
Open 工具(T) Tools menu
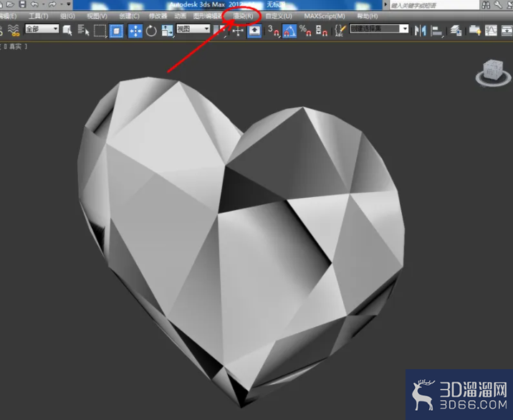click(38, 16)
